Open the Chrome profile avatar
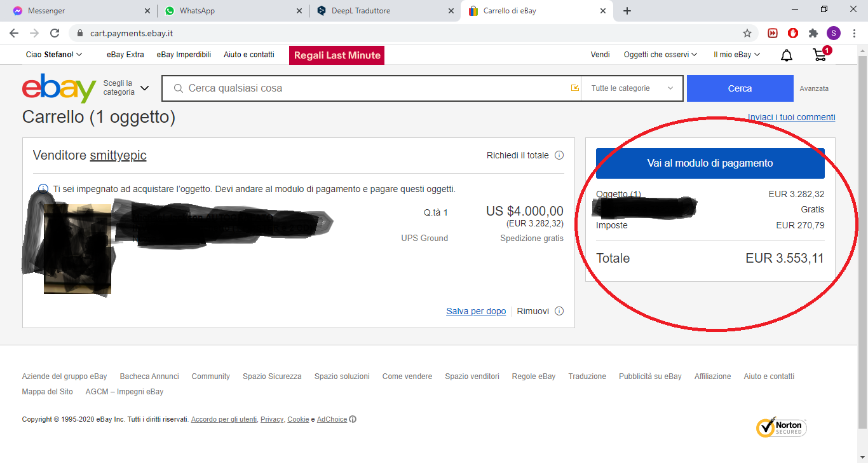The height and width of the screenshot is (463, 868). [x=833, y=33]
